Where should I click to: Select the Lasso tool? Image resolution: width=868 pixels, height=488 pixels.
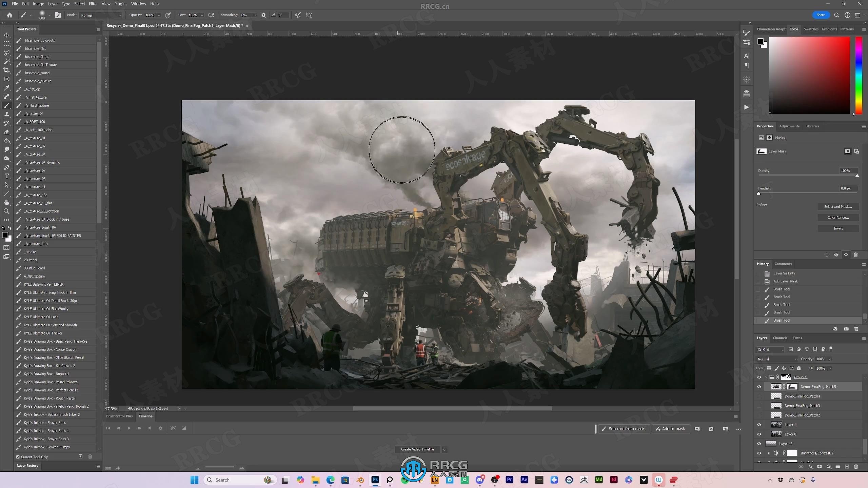[6, 53]
